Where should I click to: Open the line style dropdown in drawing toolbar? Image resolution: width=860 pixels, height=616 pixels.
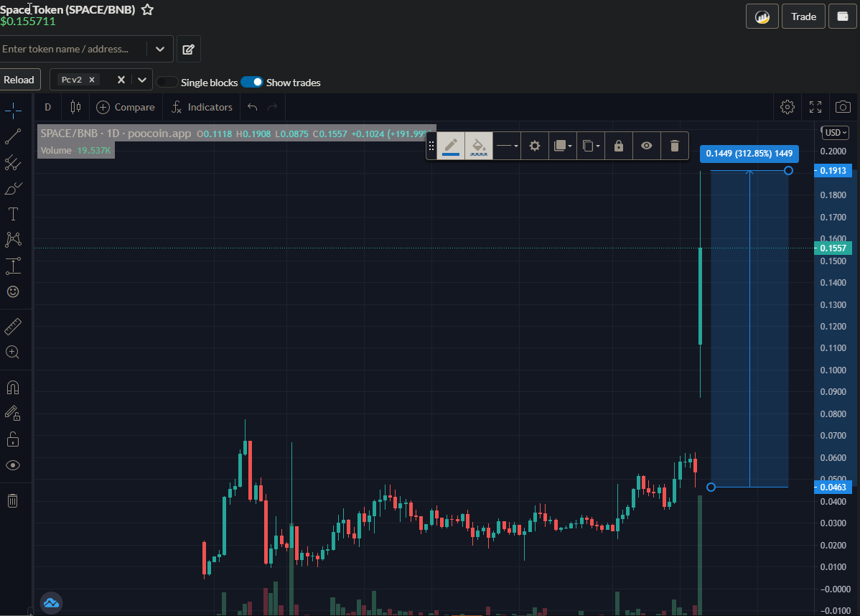(507, 146)
